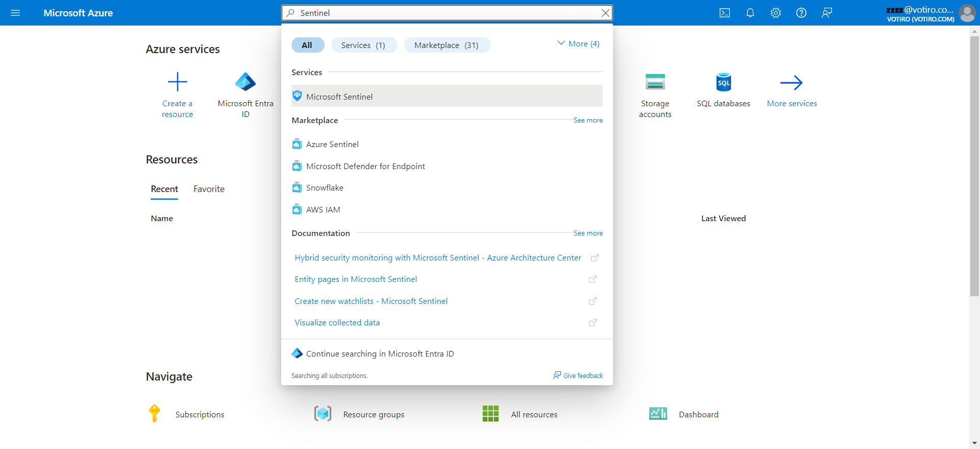
Task: Open SQL databases service icon
Action: point(724,82)
